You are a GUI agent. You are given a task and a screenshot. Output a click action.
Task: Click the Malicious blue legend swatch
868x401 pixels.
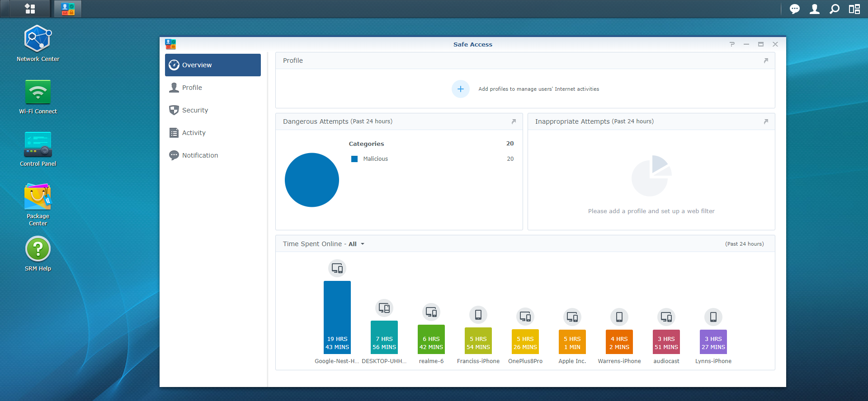(354, 159)
